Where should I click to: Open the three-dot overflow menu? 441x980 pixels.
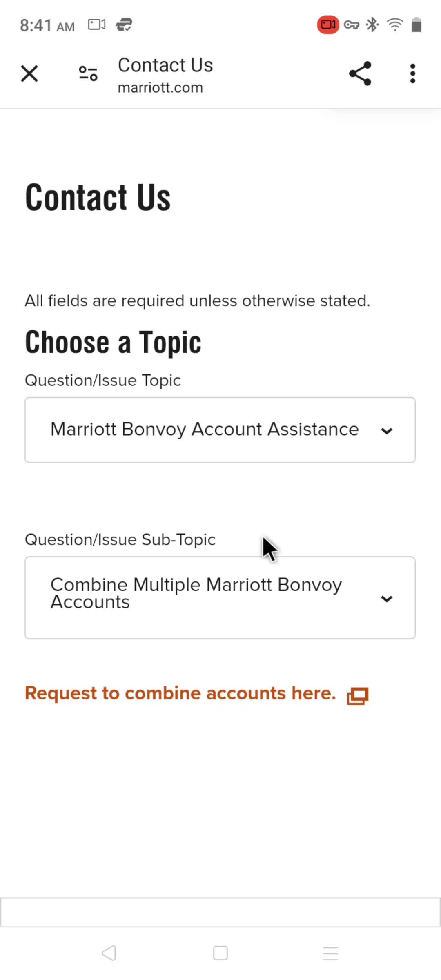413,74
